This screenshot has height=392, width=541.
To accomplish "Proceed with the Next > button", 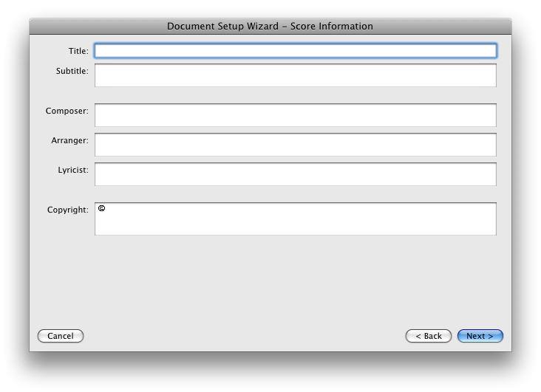I will pos(480,336).
